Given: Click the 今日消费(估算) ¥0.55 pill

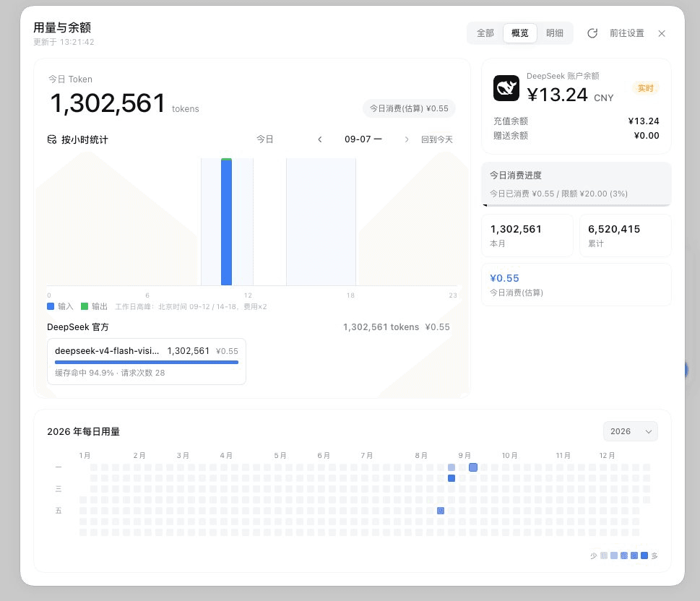Looking at the screenshot, I should click(x=409, y=108).
